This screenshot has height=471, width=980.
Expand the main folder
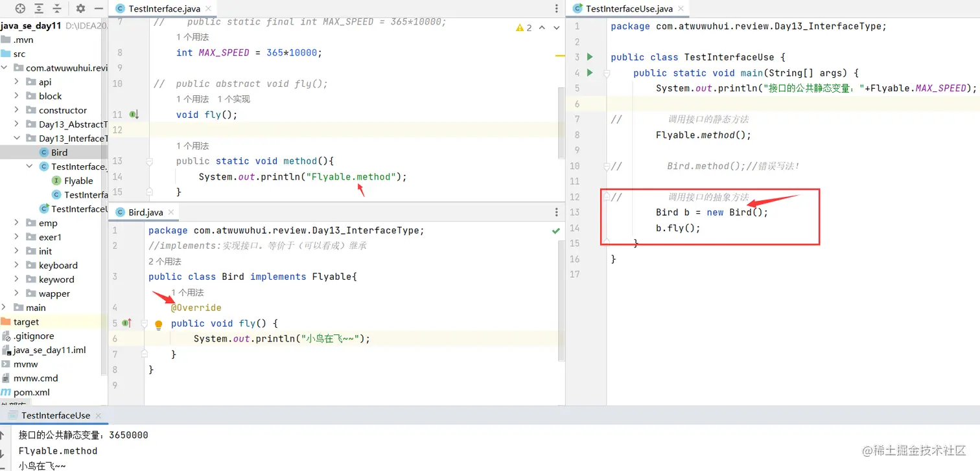pos(5,308)
